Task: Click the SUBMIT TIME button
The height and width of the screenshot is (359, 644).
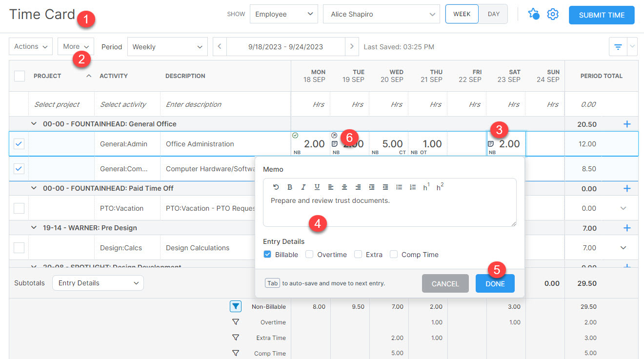Action: (x=601, y=15)
